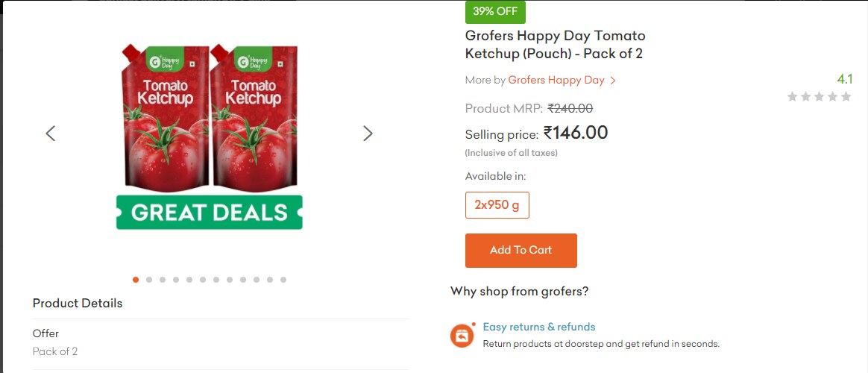Click the tomato ketchup product image
Image resolution: width=868 pixels, height=373 pixels.
click(210, 116)
